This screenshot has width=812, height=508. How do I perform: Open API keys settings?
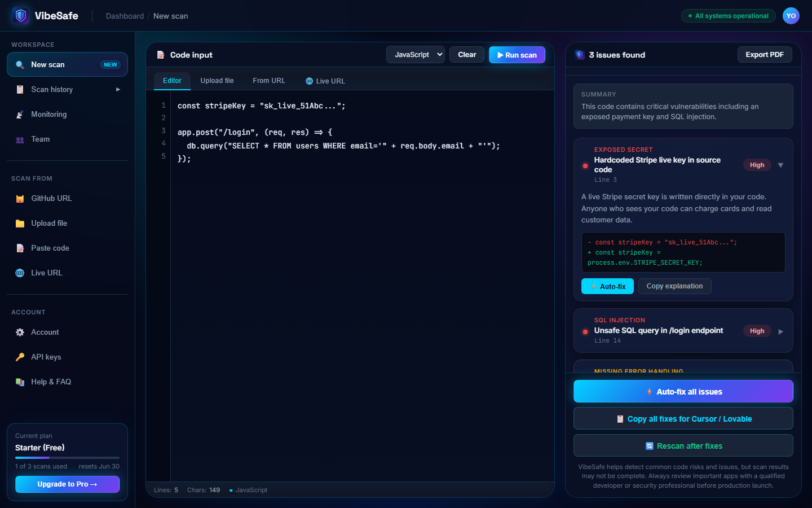[67, 357]
